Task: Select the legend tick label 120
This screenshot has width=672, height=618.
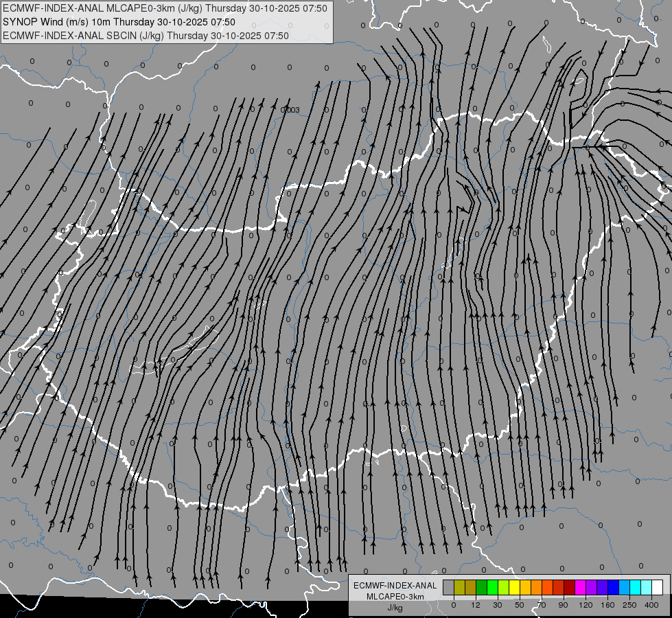Action: click(586, 605)
